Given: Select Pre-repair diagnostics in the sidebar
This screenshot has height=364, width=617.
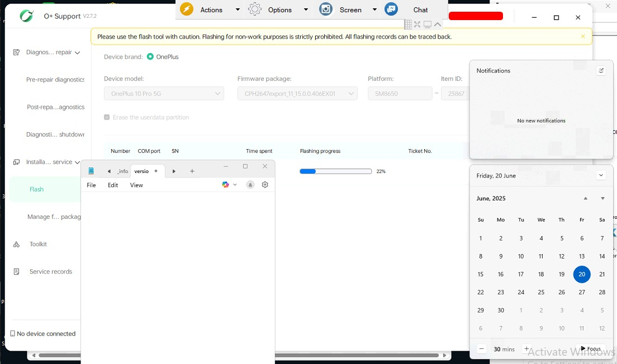Looking at the screenshot, I should (x=55, y=80).
